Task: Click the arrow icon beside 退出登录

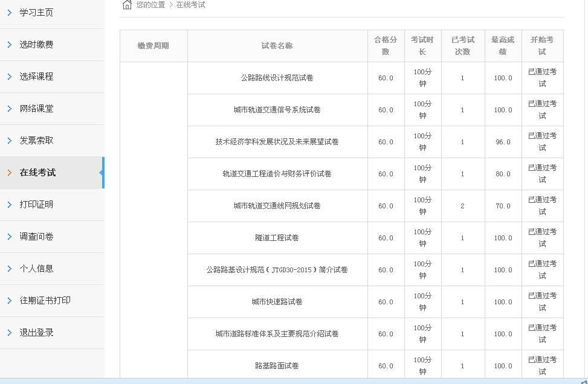Action: coord(10,333)
